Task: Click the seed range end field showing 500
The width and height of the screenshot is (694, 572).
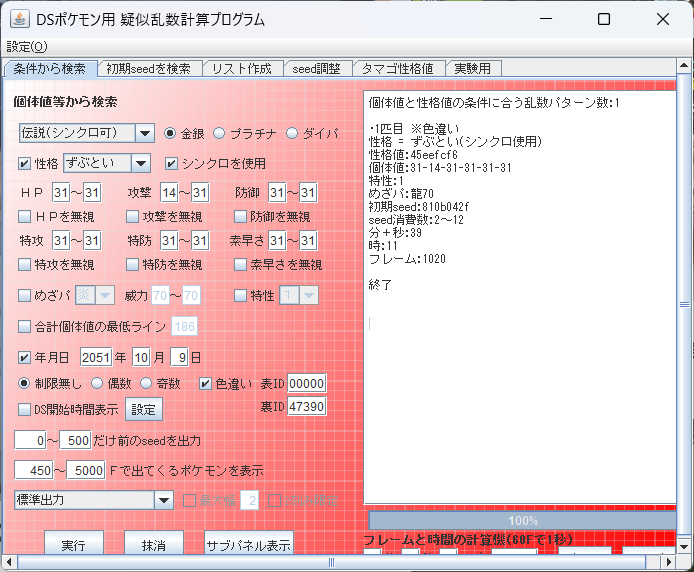Action: 75,441
